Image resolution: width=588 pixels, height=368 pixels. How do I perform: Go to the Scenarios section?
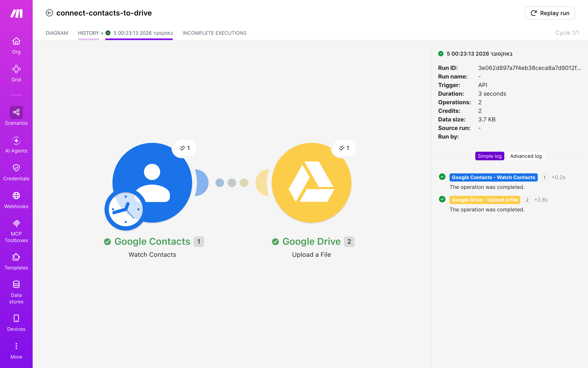tap(16, 116)
